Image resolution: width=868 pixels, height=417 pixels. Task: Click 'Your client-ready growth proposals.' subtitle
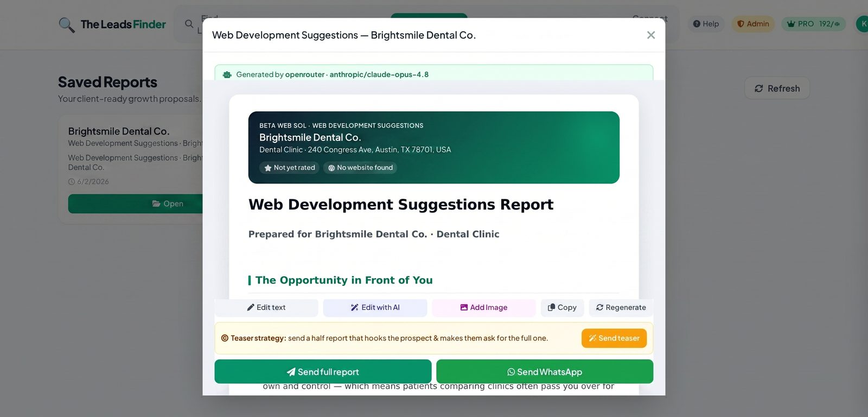pos(130,99)
